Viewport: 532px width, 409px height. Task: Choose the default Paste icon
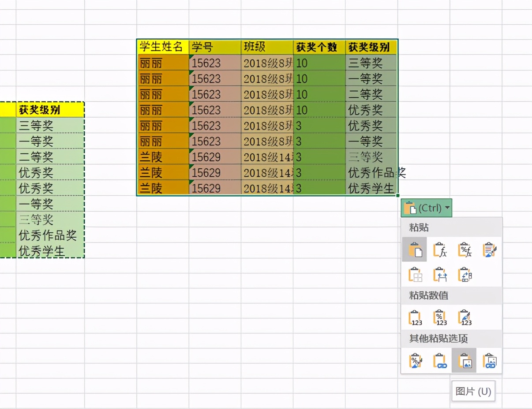pyautogui.click(x=415, y=249)
